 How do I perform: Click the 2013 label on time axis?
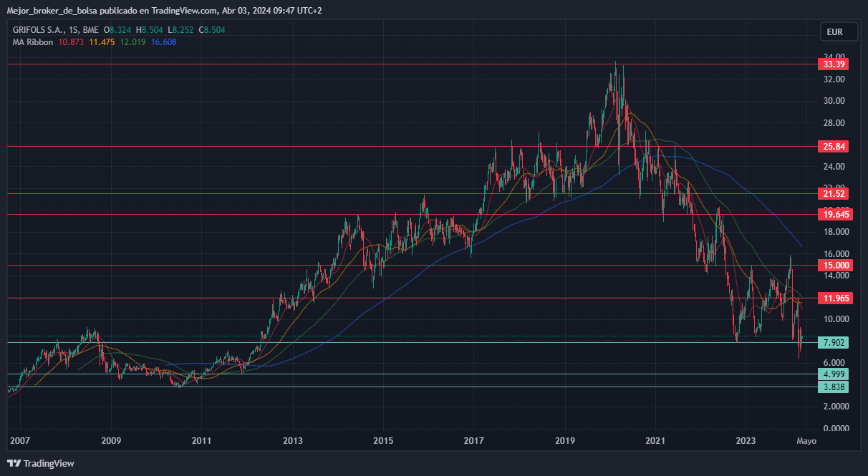coord(292,441)
